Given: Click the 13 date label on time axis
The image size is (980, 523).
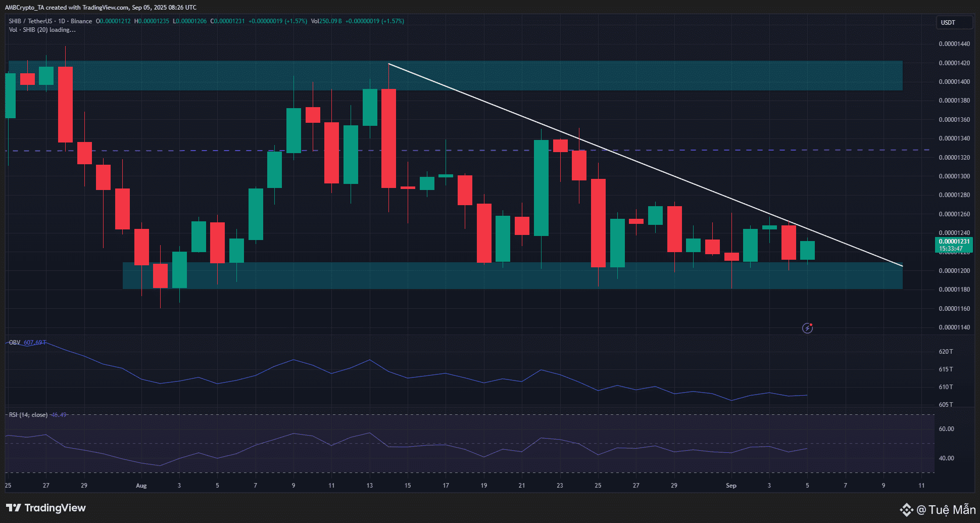Looking at the screenshot, I should [x=370, y=486].
